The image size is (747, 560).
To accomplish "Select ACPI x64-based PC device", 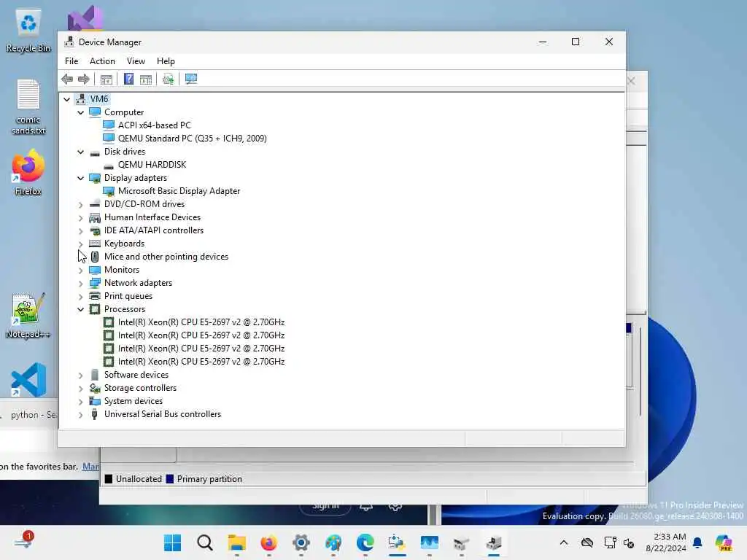I will (154, 125).
